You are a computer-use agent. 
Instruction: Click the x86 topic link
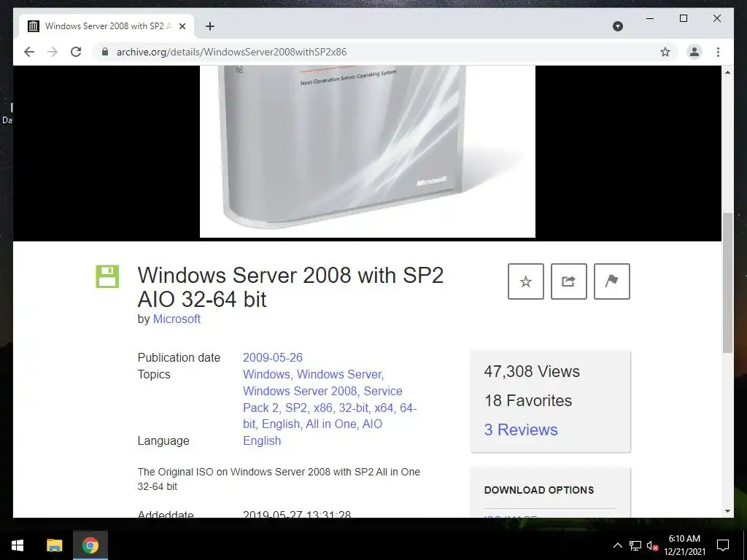(x=322, y=408)
